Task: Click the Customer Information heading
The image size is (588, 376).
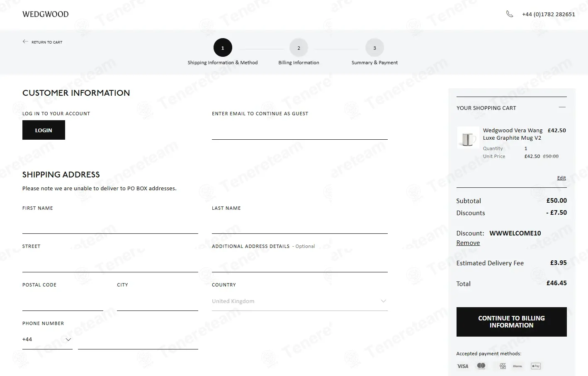Action: click(76, 93)
